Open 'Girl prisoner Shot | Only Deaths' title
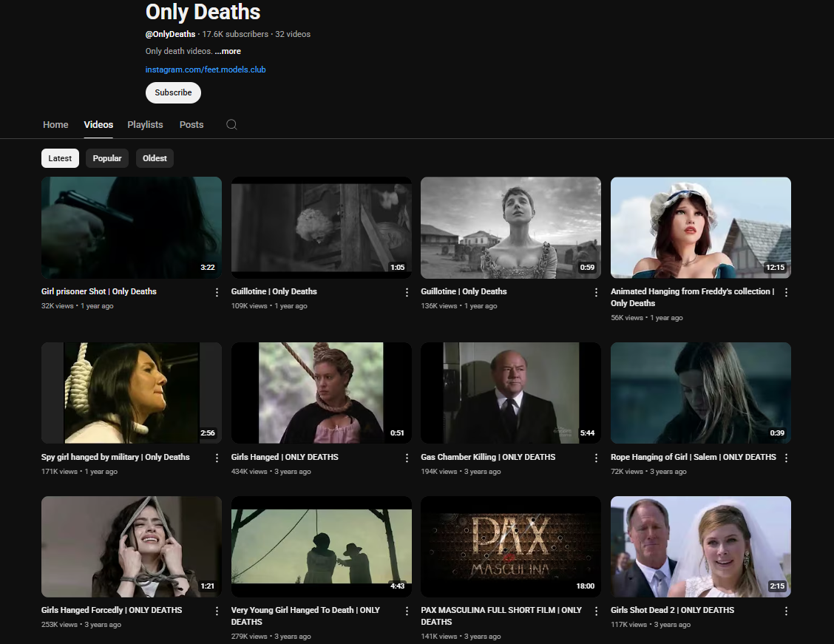 pyautogui.click(x=99, y=291)
